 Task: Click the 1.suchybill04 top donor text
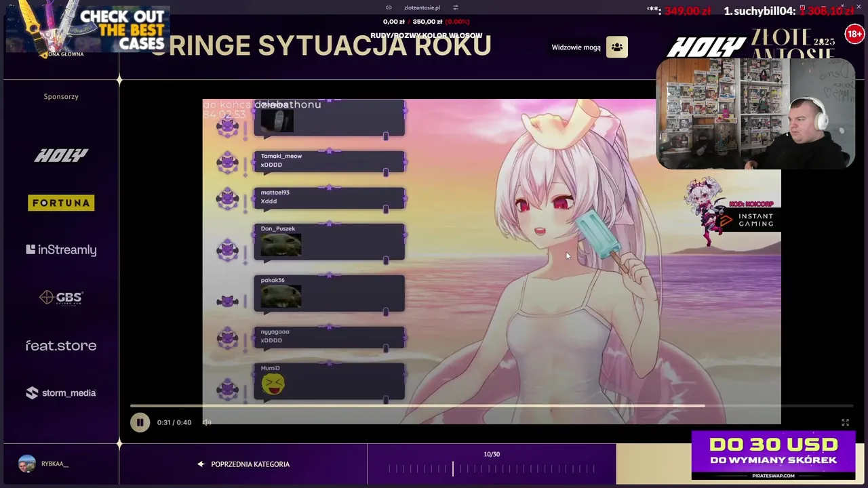click(788, 11)
